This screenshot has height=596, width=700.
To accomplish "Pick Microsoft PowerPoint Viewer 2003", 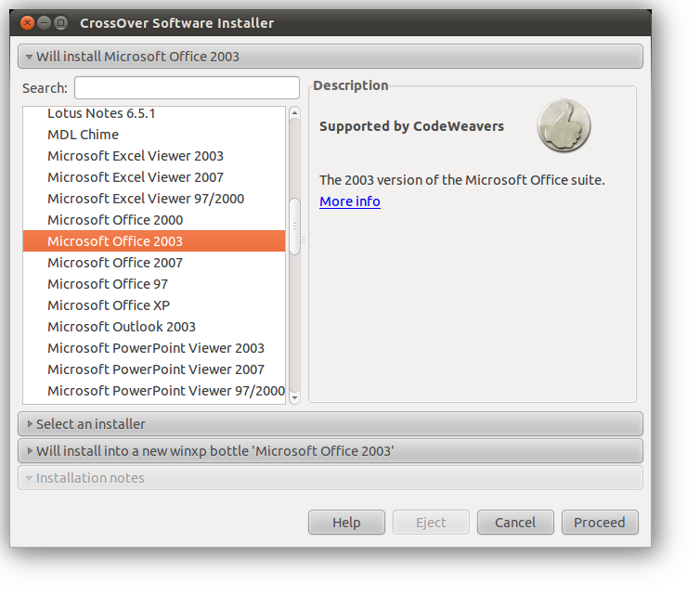I will tap(154, 348).
